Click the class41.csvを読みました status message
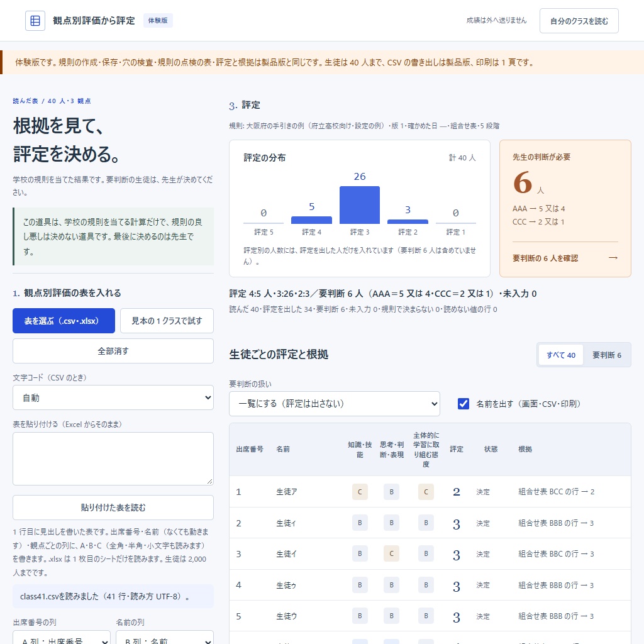644x644 pixels. click(x=113, y=596)
